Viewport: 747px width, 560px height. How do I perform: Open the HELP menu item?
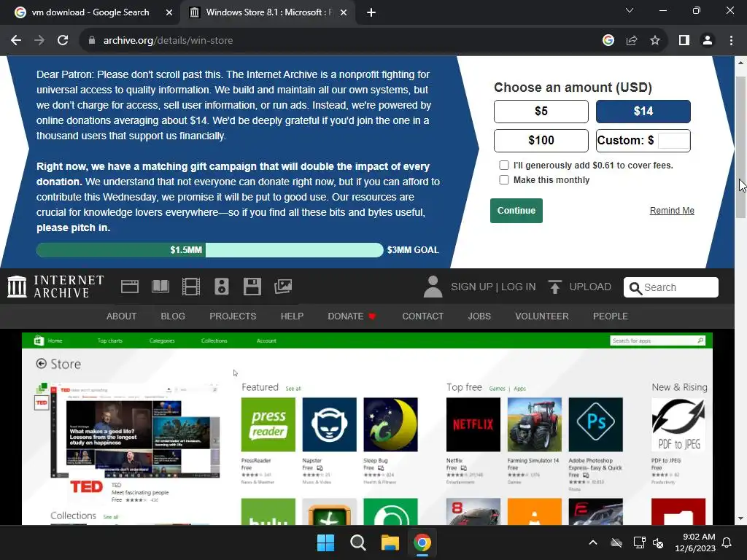point(292,316)
